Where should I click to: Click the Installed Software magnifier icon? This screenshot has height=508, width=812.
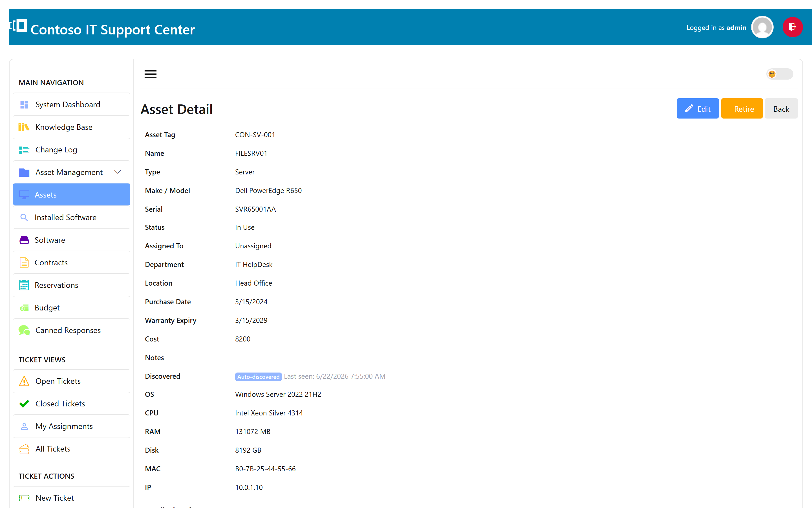24,217
